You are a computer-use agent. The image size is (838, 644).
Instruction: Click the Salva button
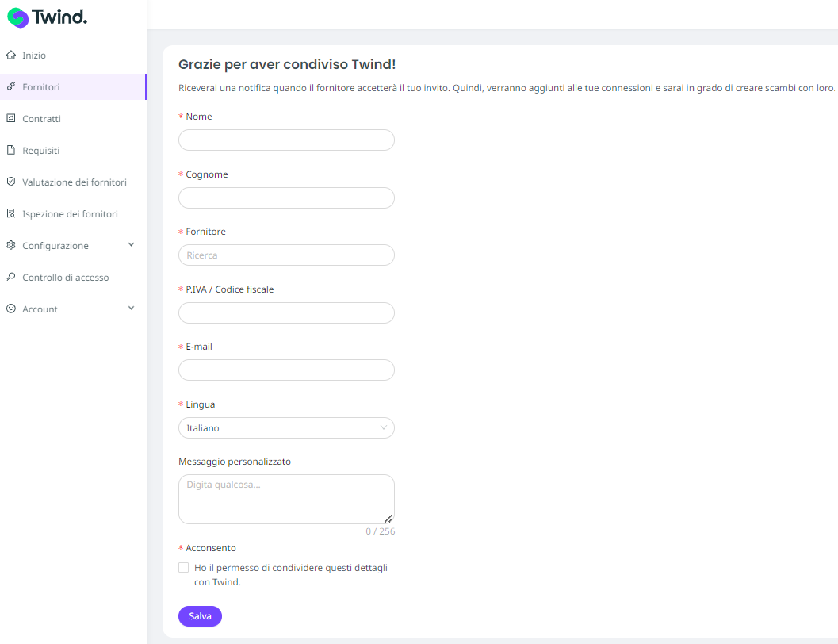pyautogui.click(x=200, y=616)
